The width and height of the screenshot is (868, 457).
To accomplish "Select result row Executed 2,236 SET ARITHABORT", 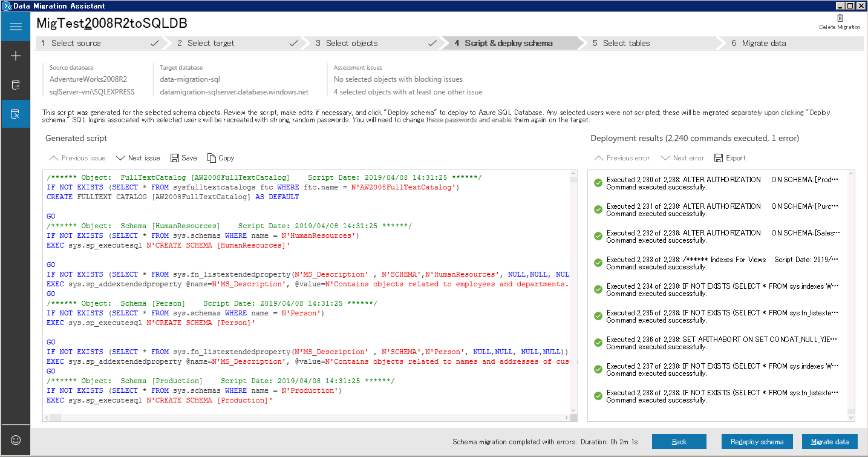I will [x=717, y=343].
